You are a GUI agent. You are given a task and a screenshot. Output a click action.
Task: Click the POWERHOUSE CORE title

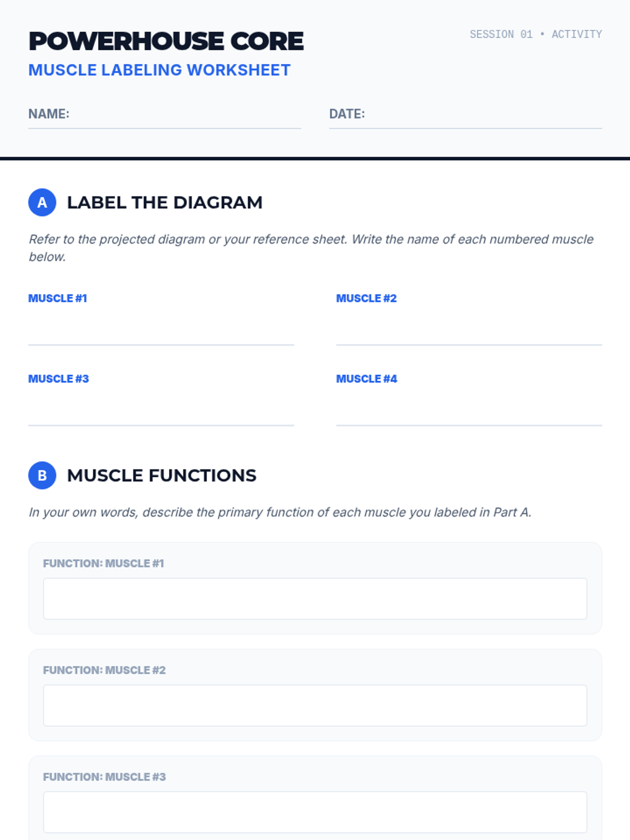[x=166, y=41]
